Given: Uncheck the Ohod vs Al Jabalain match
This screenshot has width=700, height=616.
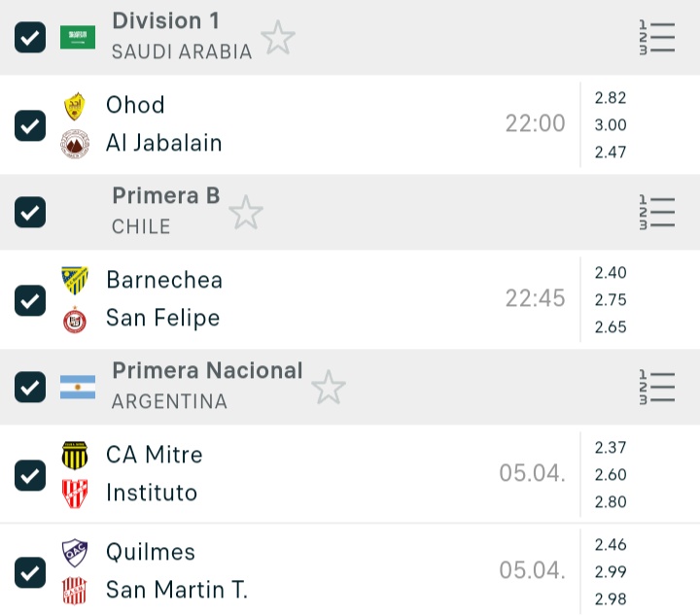Looking at the screenshot, I should point(30,125).
